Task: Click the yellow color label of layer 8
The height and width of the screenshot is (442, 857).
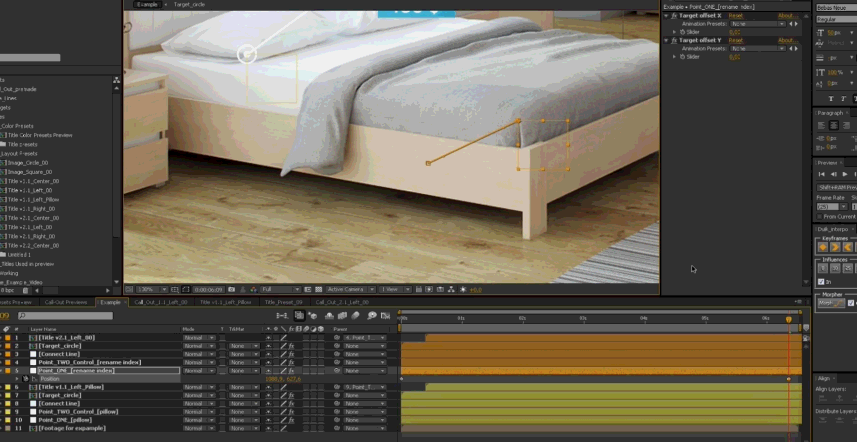Action: [8, 404]
